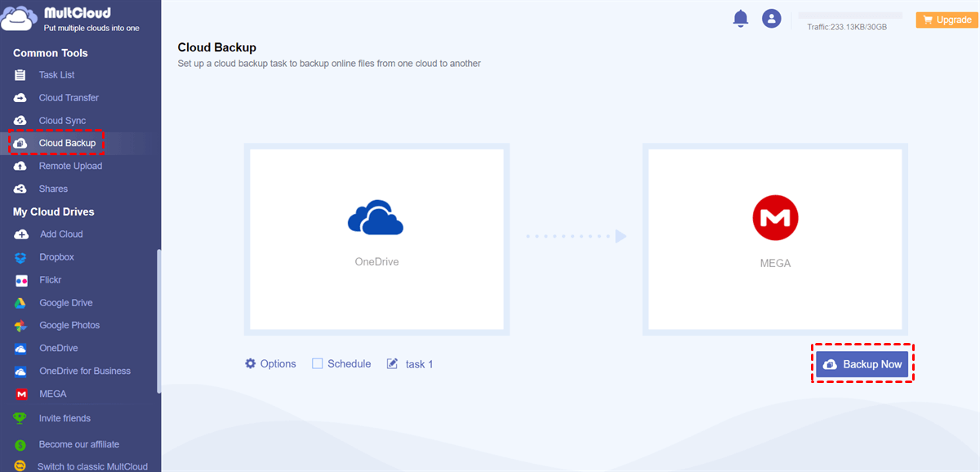Click the Add Cloud plus icon
The image size is (980, 472).
(x=20, y=234)
